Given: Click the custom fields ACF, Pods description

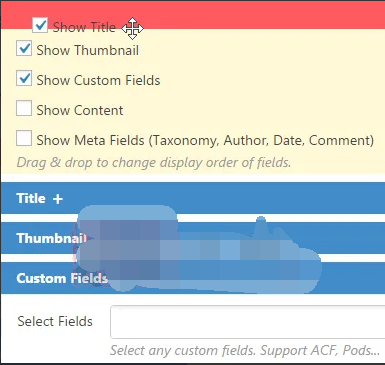Looking at the screenshot, I should pyautogui.click(x=245, y=350).
